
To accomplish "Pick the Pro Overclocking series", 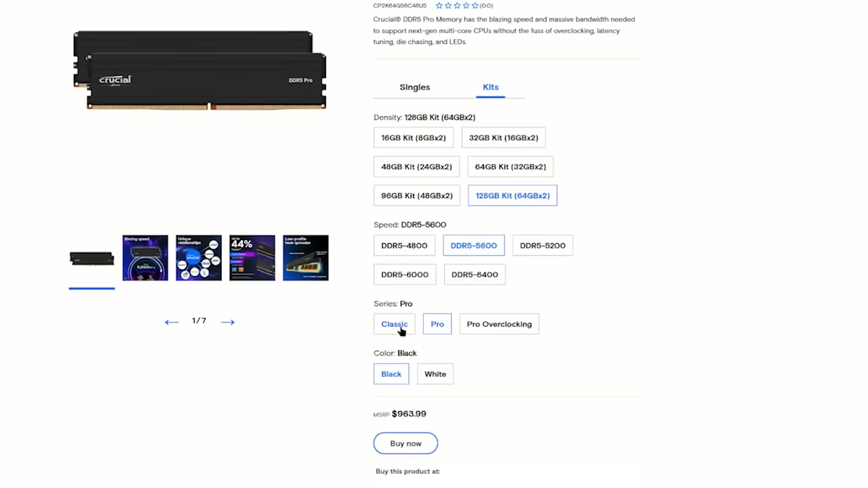I will click(x=499, y=324).
